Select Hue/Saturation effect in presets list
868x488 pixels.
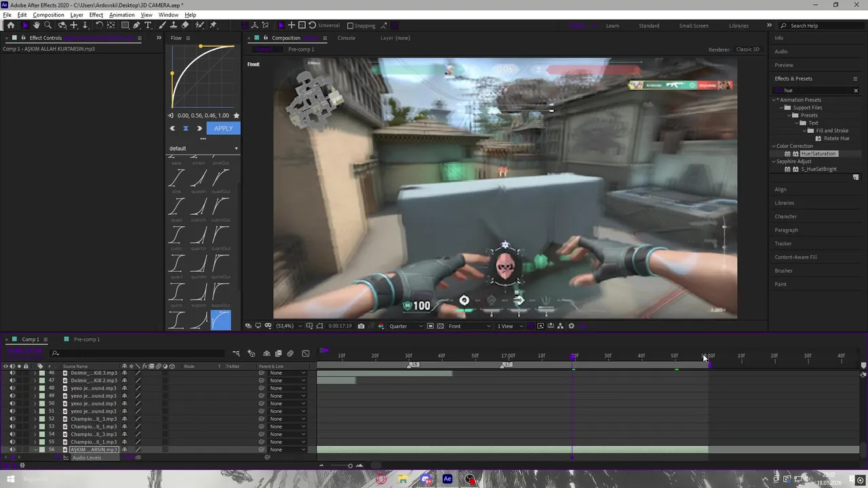[x=818, y=154]
